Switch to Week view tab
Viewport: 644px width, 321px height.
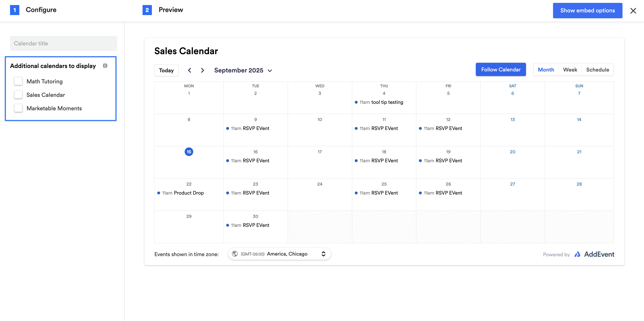570,70
